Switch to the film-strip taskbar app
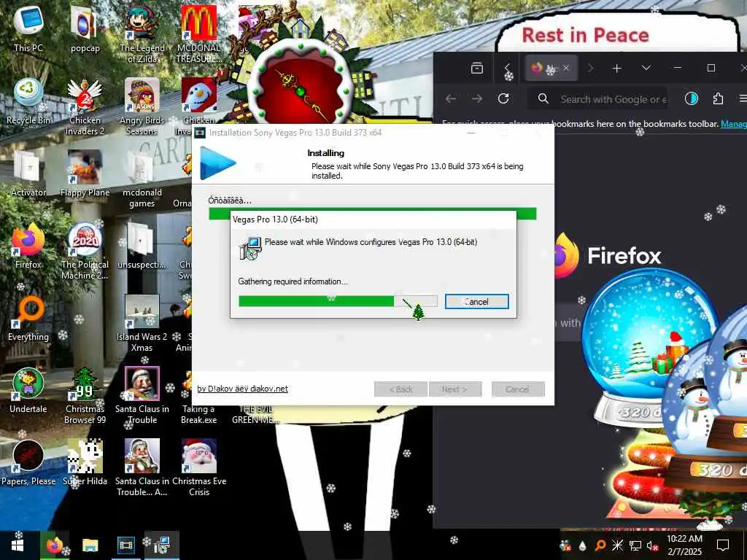The height and width of the screenshot is (560, 747). [126, 545]
